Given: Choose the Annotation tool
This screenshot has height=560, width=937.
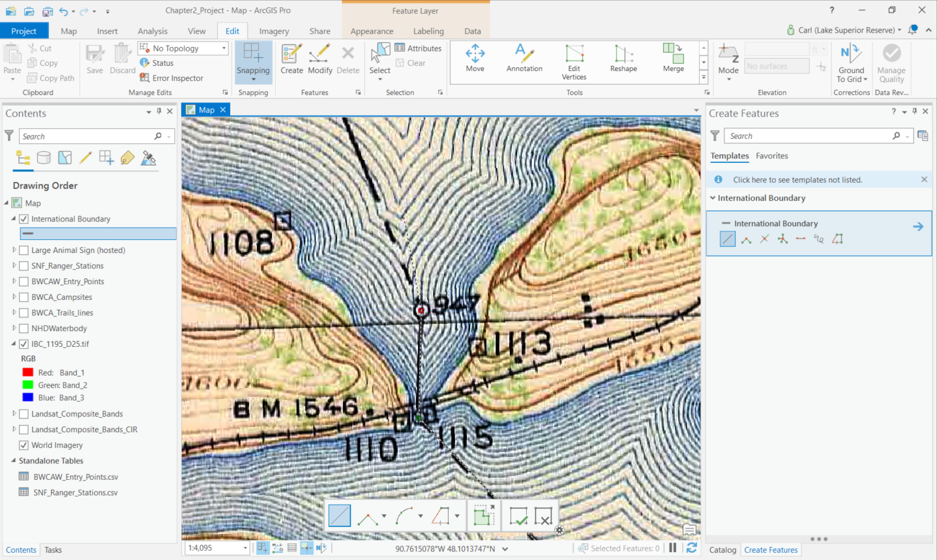Looking at the screenshot, I should point(524,58).
